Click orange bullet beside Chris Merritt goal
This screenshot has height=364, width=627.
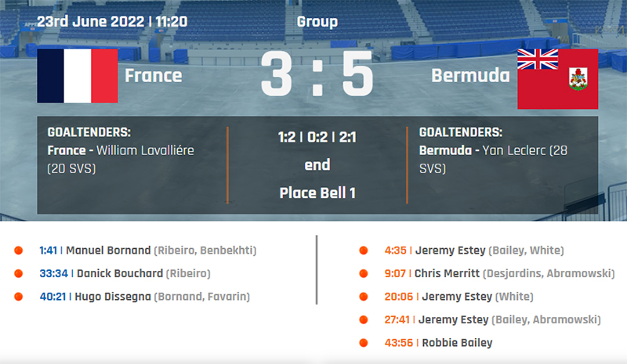(x=364, y=274)
